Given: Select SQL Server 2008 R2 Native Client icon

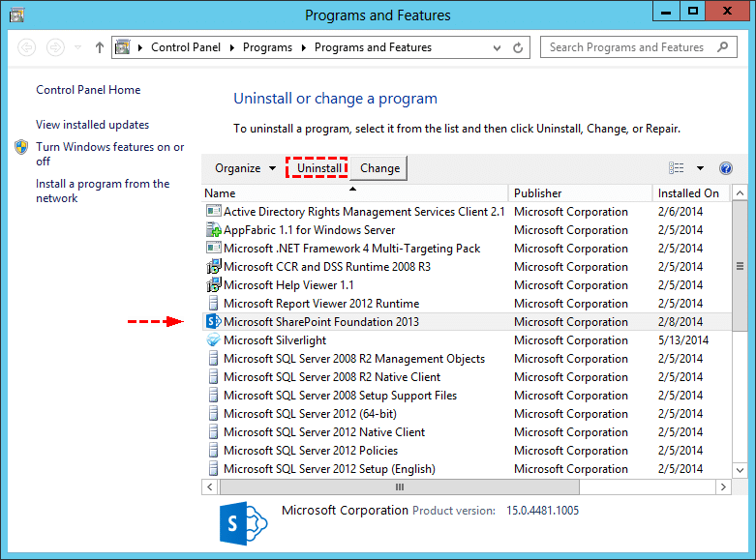Looking at the screenshot, I should pyautogui.click(x=213, y=376).
